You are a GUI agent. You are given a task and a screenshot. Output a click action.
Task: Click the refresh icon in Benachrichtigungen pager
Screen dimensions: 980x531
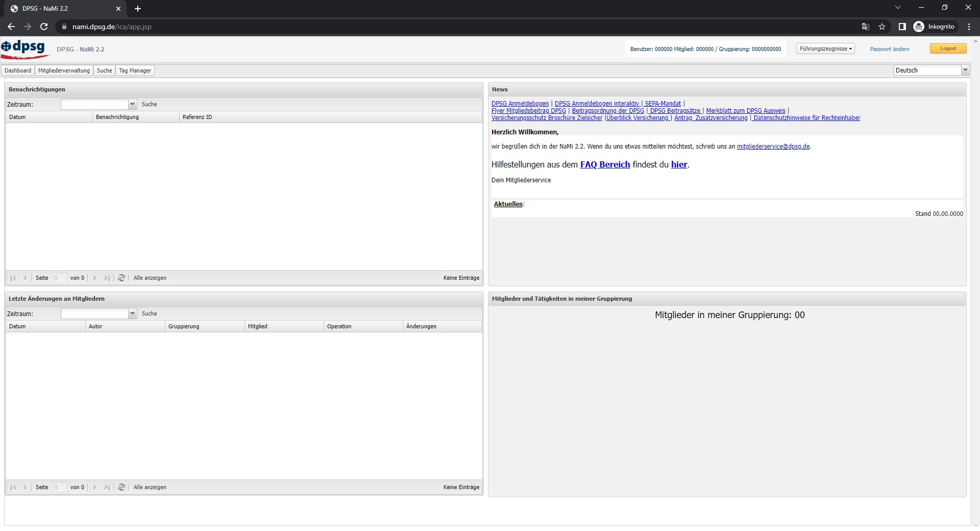(121, 278)
